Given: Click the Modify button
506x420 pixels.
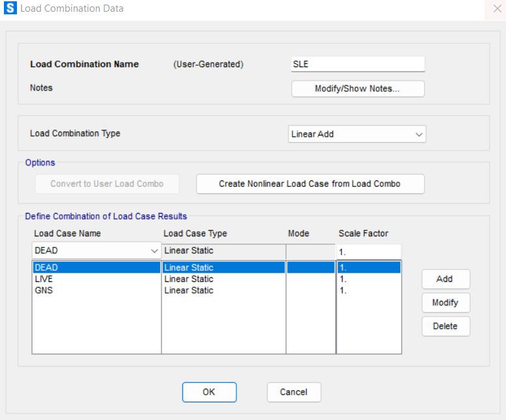Looking at the screenshot, I should tap(444, 303).
